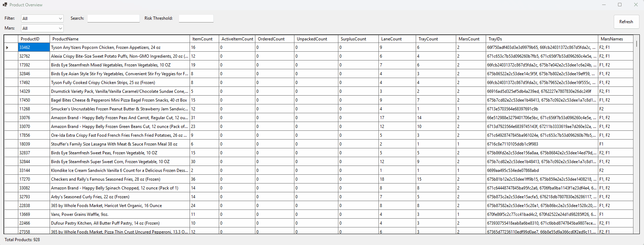The image size is (644, 245).
Task: Open the Filter dropdown
Action: click(42, 18)
